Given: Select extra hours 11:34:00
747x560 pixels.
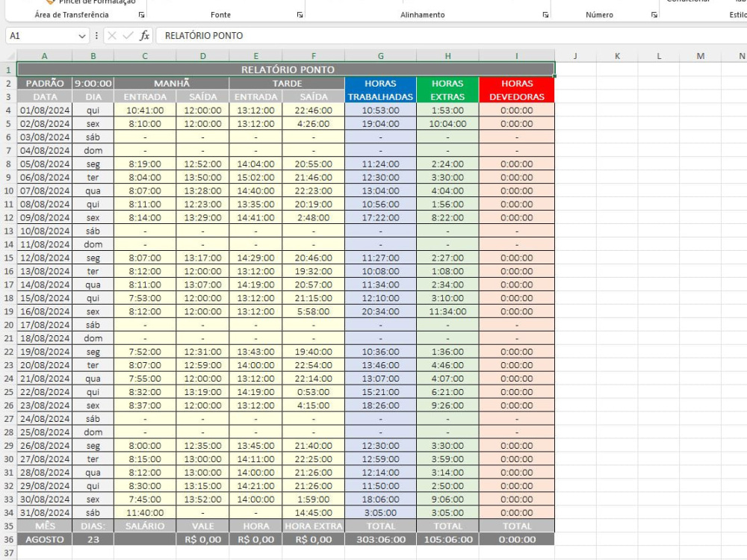Looking at the screenshot, I should pos(447,311).
